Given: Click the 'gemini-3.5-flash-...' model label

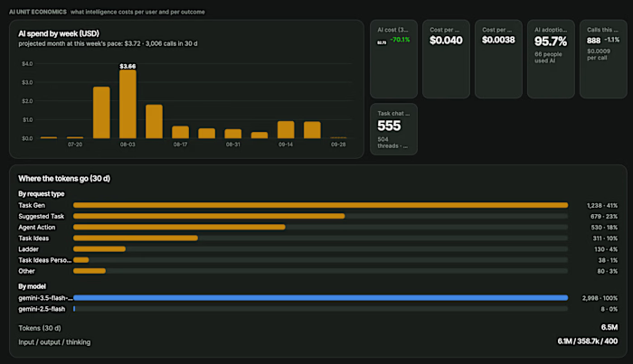Looking at the screenshot, I should pyautogui.click(x=45, y=298).
